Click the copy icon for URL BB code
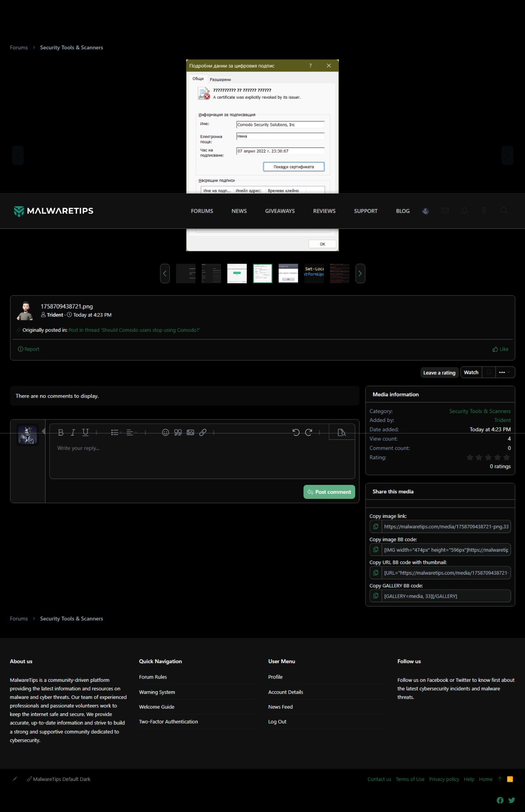525x812 pixels. point(376,573)
